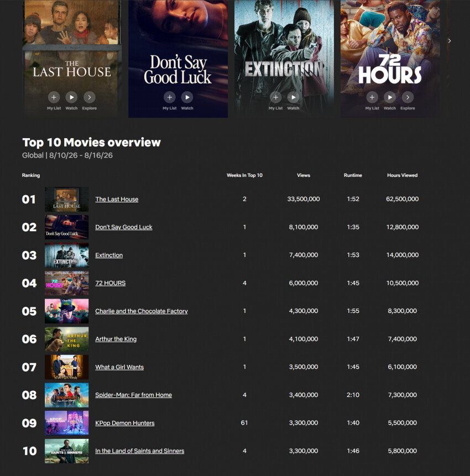Advance the poster carousel with the right chevron
Image resolution: width=470 pixels, height=476 pixels.
[x=450, y=41]
